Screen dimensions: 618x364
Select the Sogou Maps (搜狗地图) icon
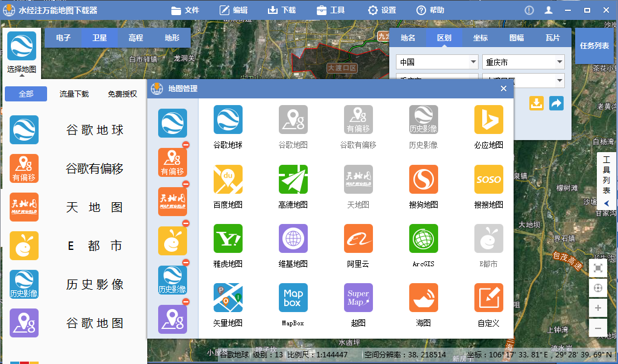click(423, 179)
